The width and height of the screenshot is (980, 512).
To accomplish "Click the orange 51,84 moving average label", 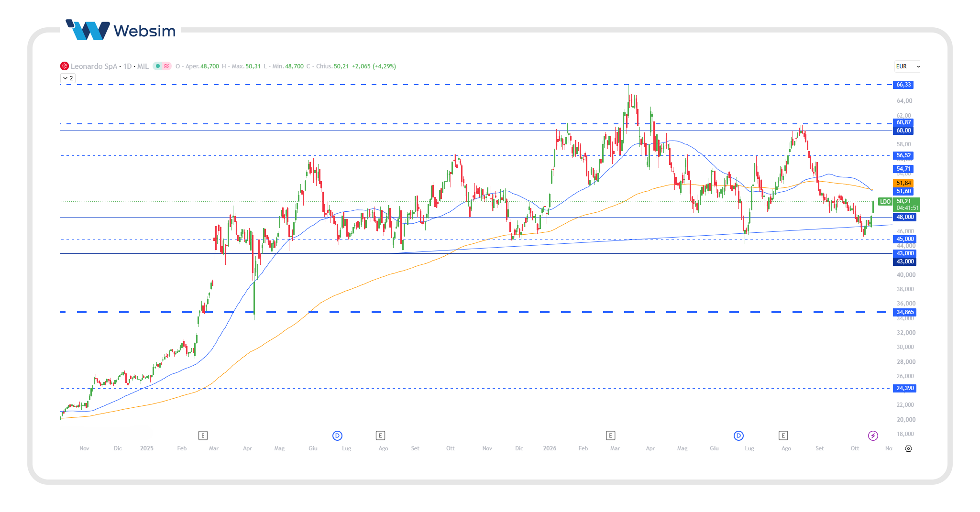I will pos(903,183).
